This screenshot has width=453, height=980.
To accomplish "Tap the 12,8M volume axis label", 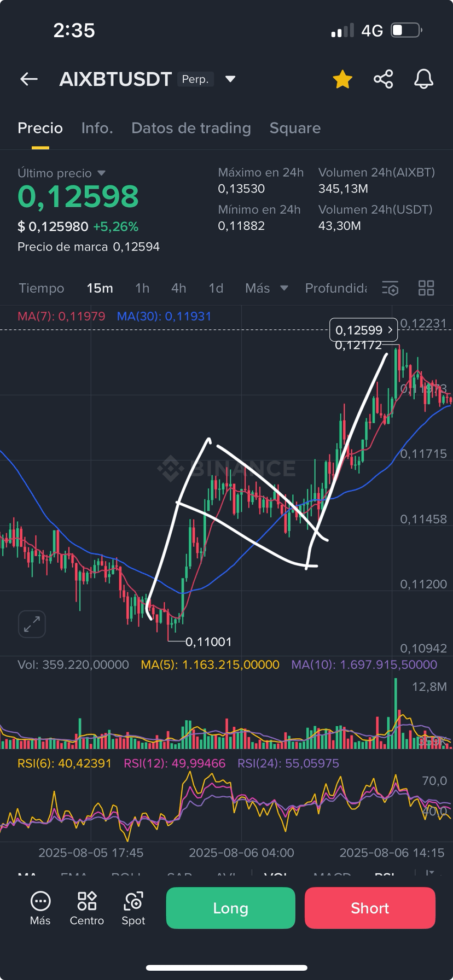I will 429,686.
